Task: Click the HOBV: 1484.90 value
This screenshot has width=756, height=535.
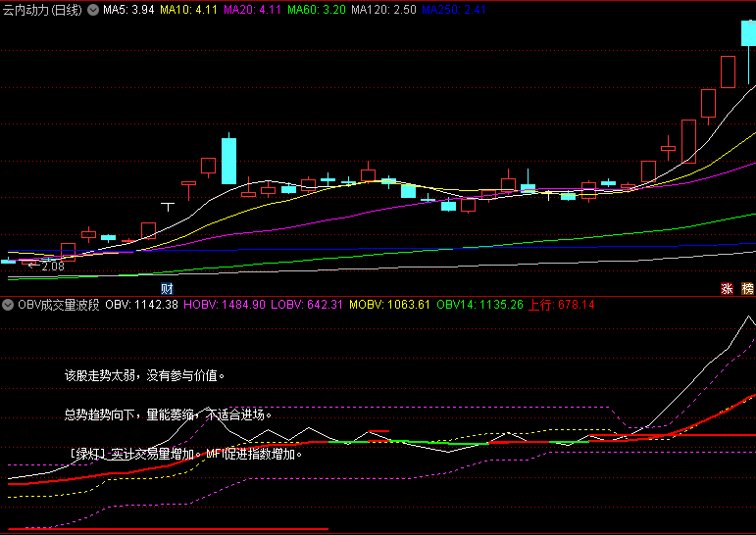Action: (225, 305)
